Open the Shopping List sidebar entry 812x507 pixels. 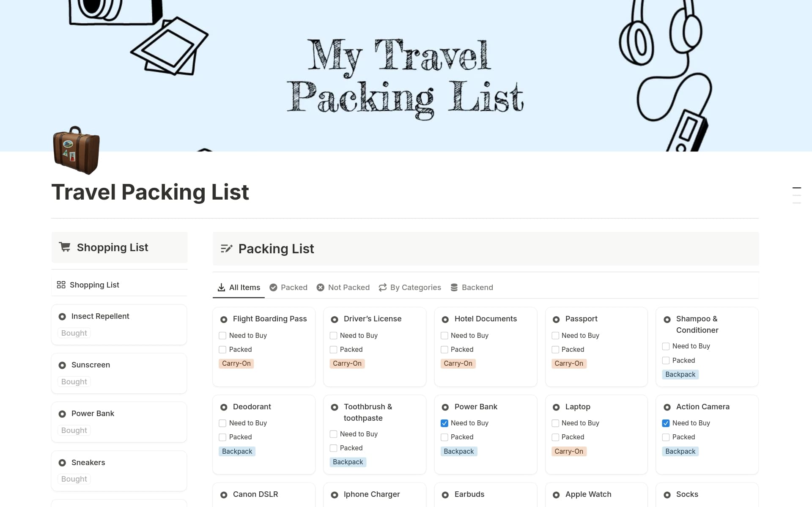click(x=94, y=285)
